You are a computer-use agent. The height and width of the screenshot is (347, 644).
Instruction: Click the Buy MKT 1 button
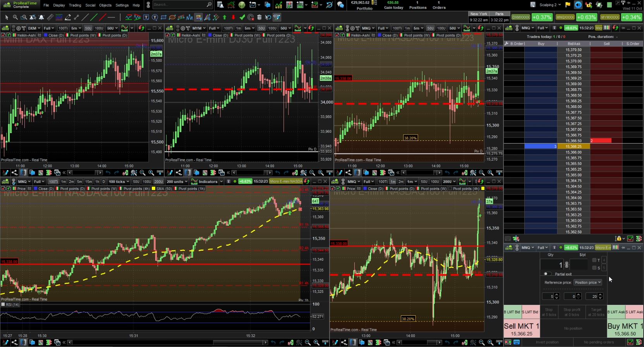pyautogui.click(x=625, y=329)
